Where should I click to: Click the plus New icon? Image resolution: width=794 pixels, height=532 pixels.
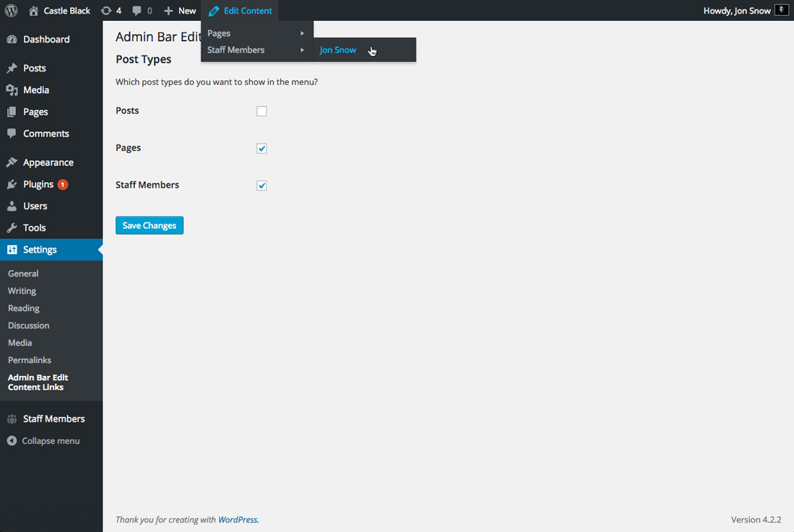point(169,11)
